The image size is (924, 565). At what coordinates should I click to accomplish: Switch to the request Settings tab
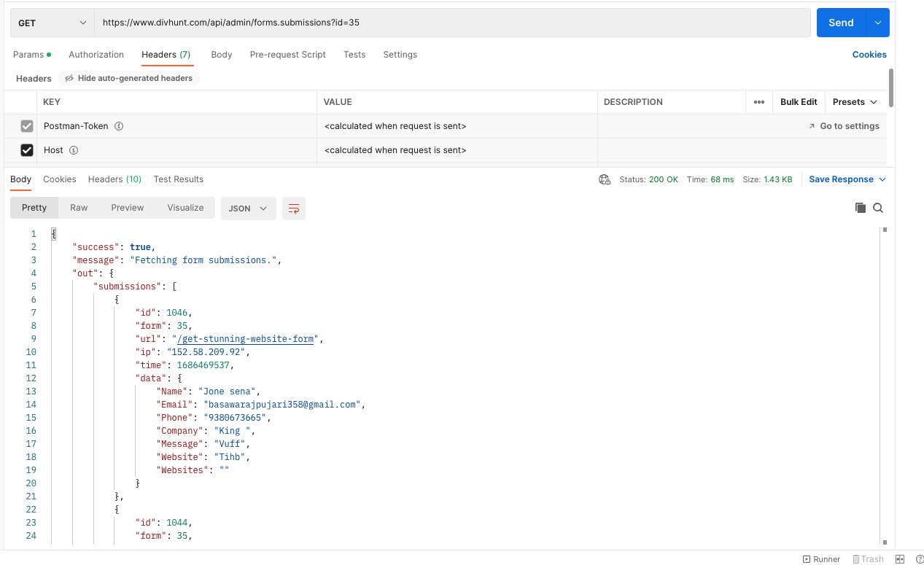click(400, 55)
